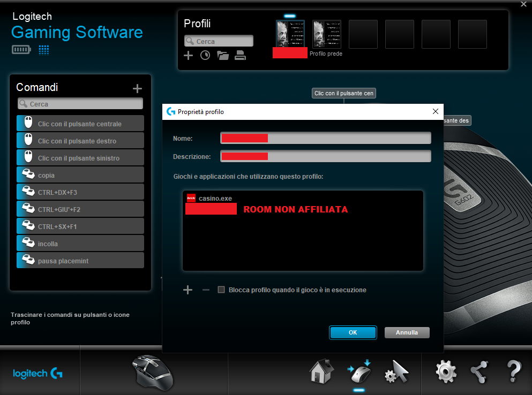Close the Proprietà profilo dialog
The image size is (532, 395).
pos(436,111)
